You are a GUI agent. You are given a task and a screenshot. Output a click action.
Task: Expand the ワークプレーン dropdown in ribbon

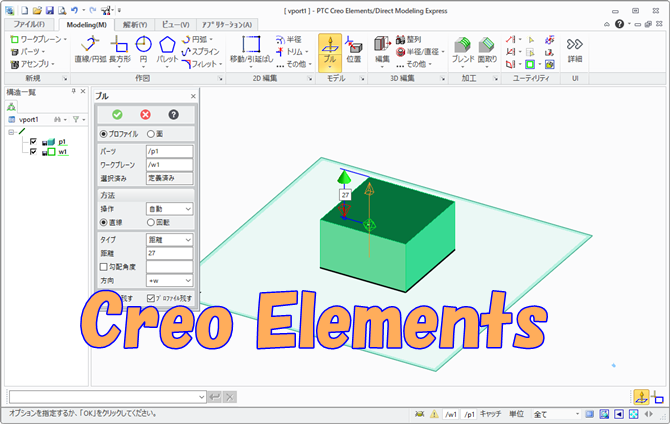pyautogui.click(x=65, y=39)
